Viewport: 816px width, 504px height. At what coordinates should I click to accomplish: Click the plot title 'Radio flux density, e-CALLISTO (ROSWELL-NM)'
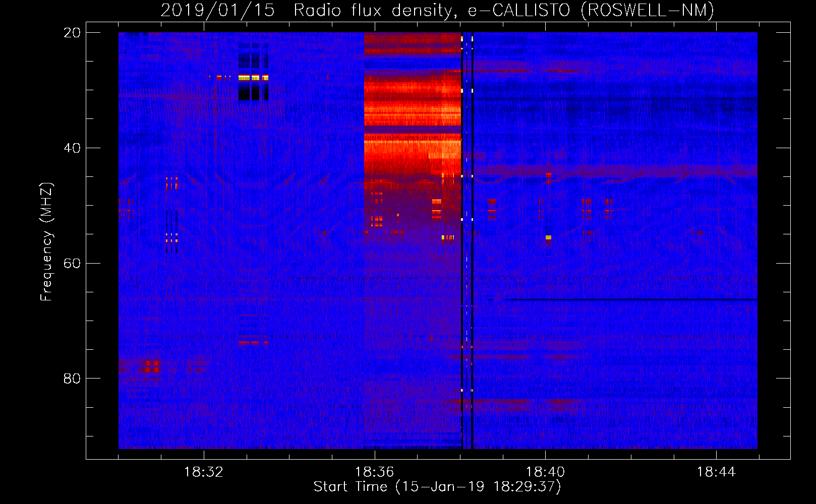coord(504,10)
